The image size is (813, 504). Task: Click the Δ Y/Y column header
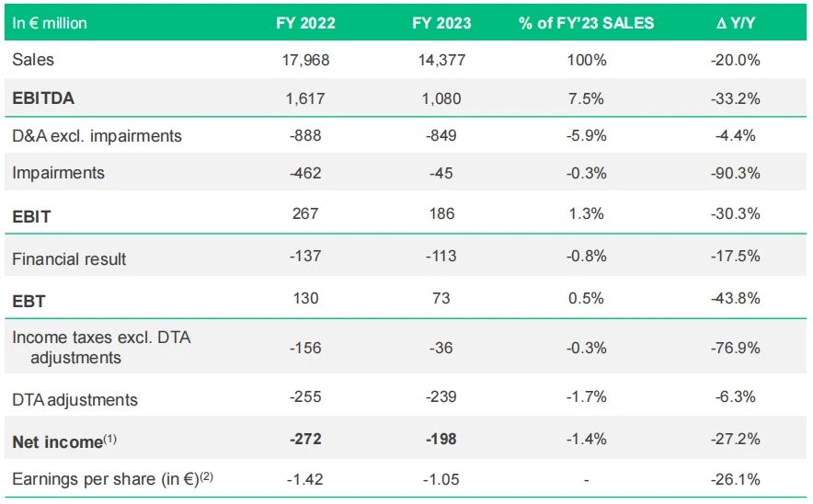pos(735,23)
